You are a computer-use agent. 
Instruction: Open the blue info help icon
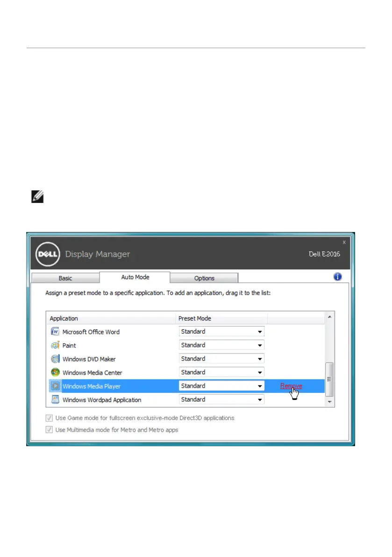(x=337, y=277)
